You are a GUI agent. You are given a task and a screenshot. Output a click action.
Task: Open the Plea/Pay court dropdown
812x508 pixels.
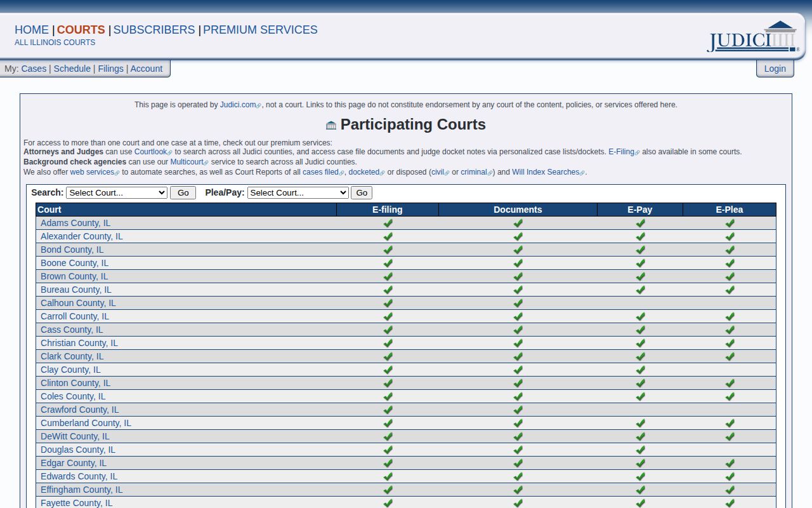pos(298,192)
